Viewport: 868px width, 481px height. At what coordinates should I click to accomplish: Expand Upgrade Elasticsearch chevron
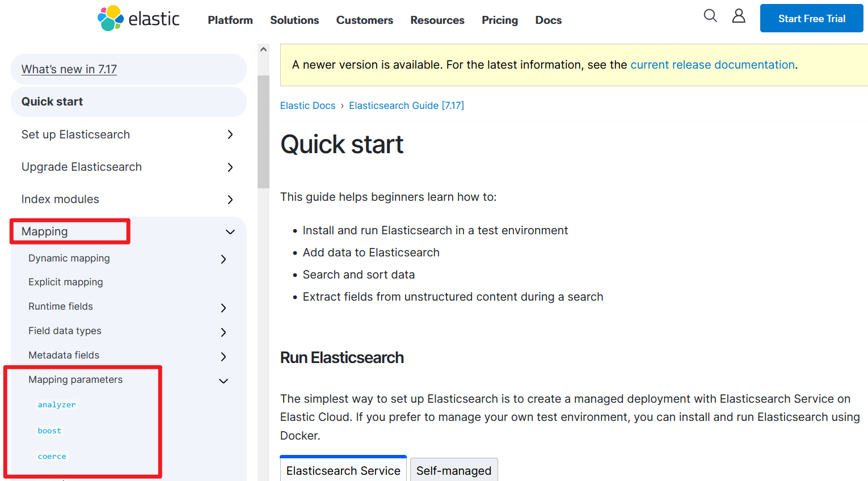pos(230,167)
